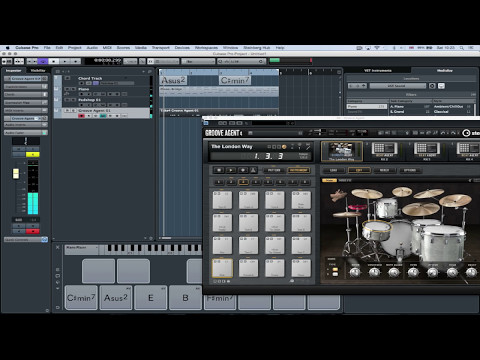Click the red record button in Inspector channel
The height and width of the screenshot is (360, 480).
tap(33, 231)
